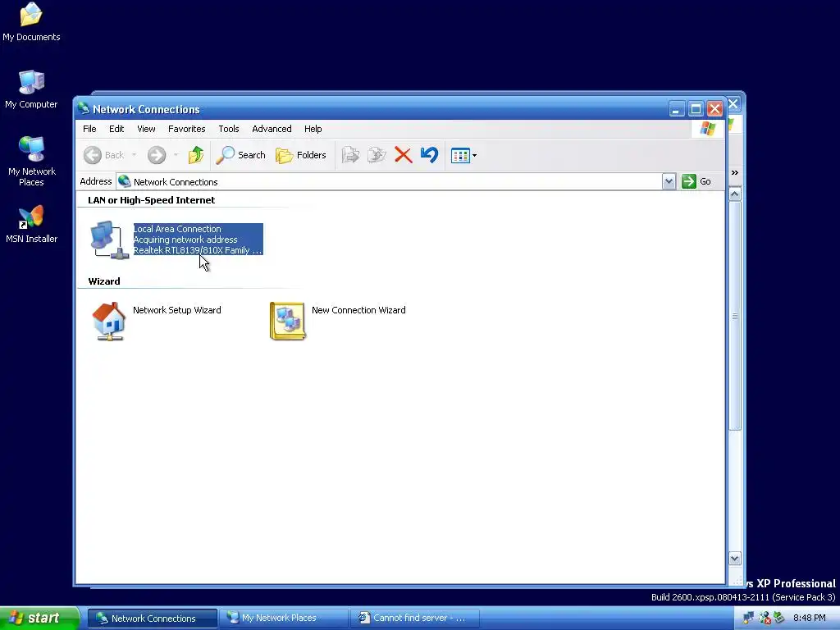The width and height of the screenshot is (840, 630).
Task: Expand the toolbar chevron overflow
Action: click(735, 172)
